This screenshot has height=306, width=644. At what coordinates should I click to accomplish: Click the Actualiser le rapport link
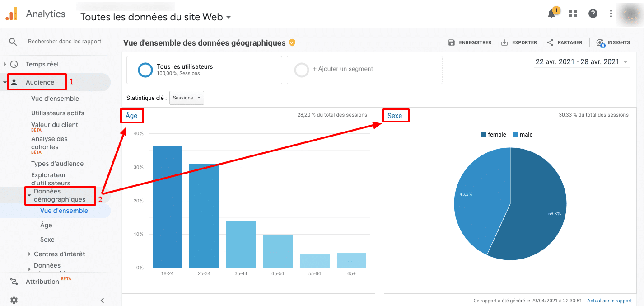611,301
